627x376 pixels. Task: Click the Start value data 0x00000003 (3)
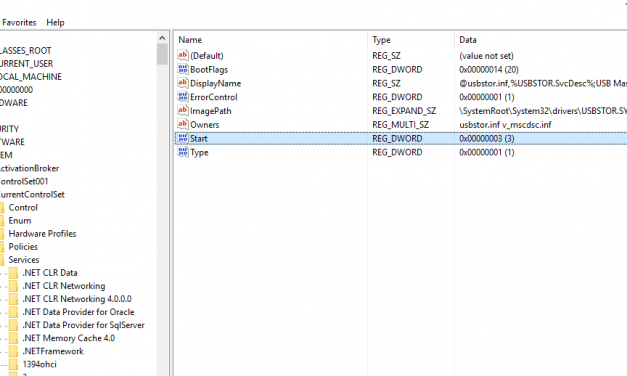487,138
